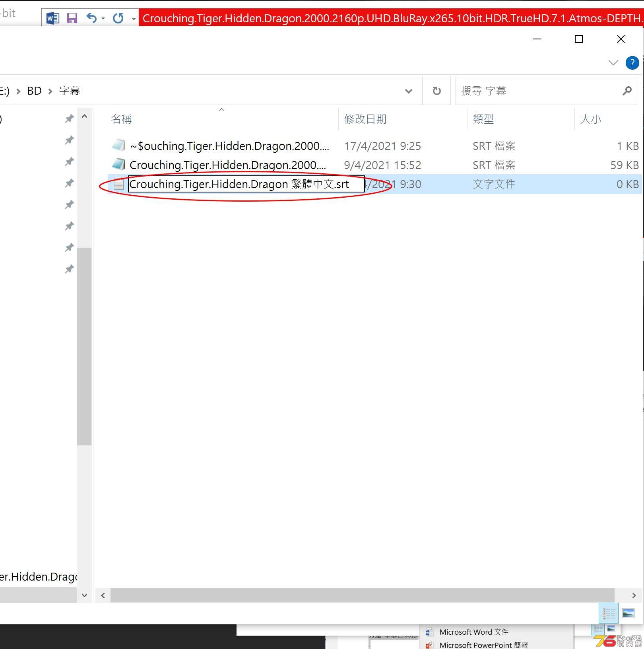
Task: Click the file list horizontal scrollbar thumb
Action: [x=362, y=595]
